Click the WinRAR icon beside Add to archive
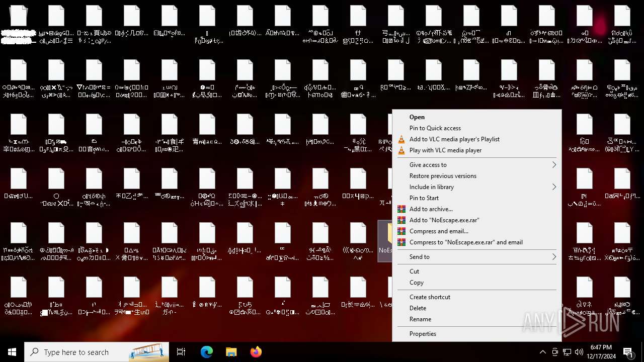This screenshot has width=644, height=362. click(401, 209)
